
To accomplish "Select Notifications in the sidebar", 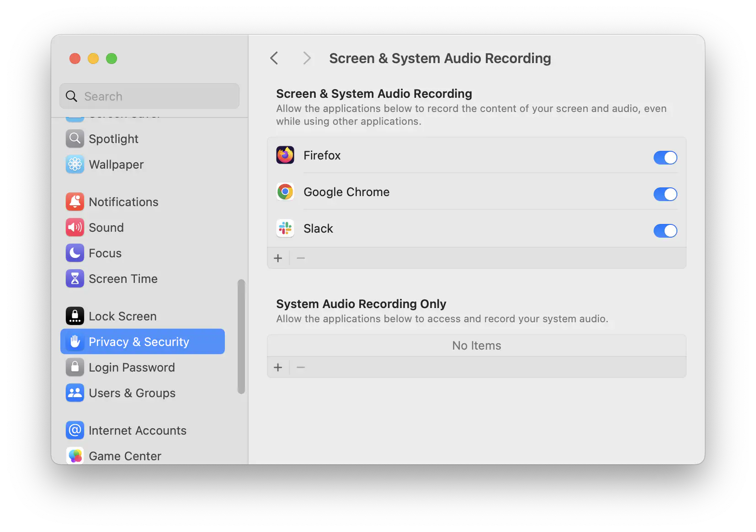I will (143, 202).
